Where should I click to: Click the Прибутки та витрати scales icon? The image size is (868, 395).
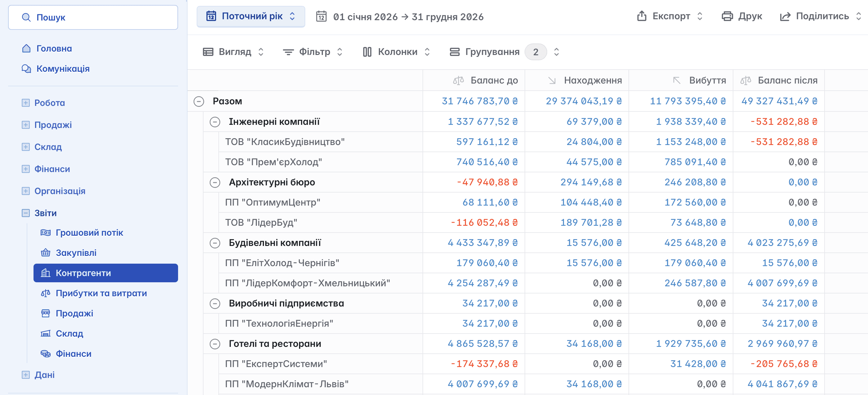point(46,293)
